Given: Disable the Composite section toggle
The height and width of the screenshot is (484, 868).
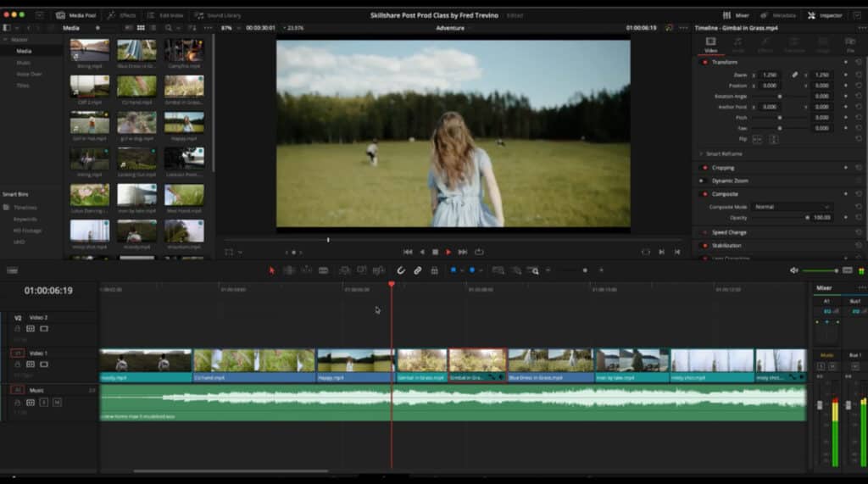Looking at the screenshot, I should pos(704,194).
